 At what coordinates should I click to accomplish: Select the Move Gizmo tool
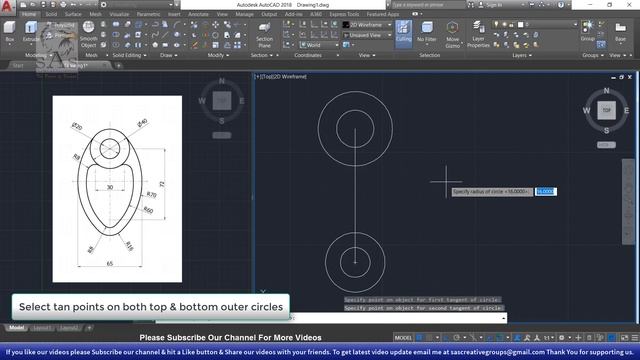(x=452, y=34)
